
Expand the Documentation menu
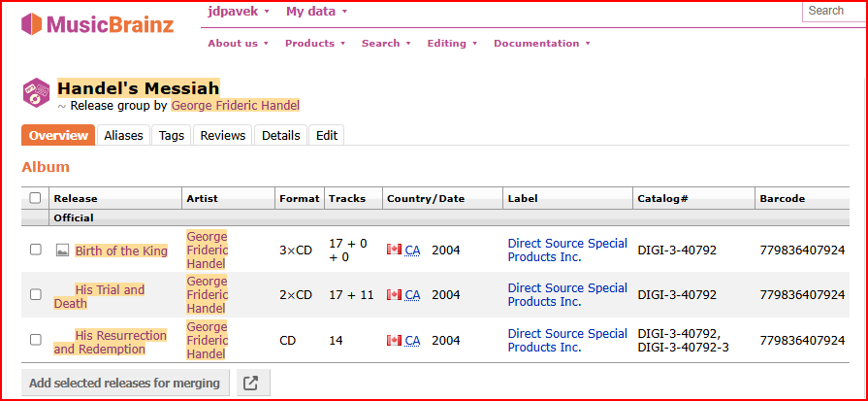tap(541, 43)
